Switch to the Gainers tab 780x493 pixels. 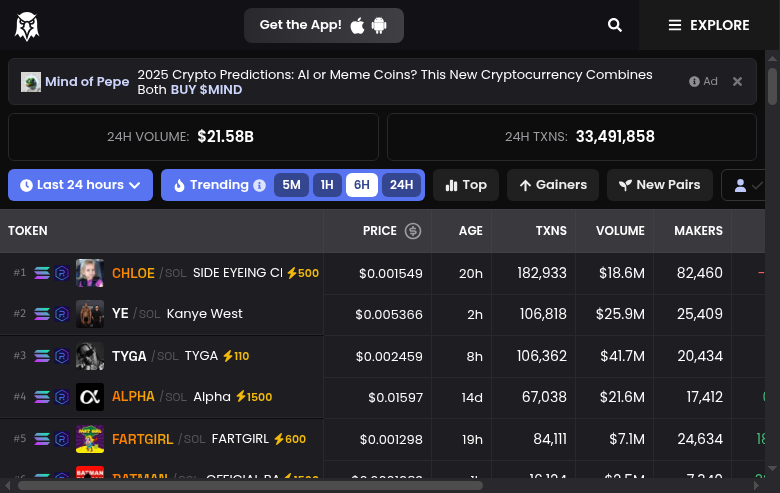pos(553,185)
